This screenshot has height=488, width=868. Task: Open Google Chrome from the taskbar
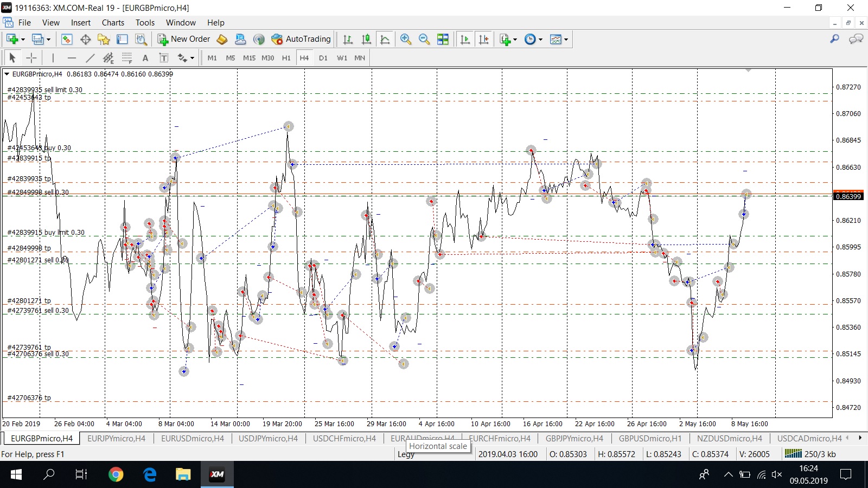point(116,474)
